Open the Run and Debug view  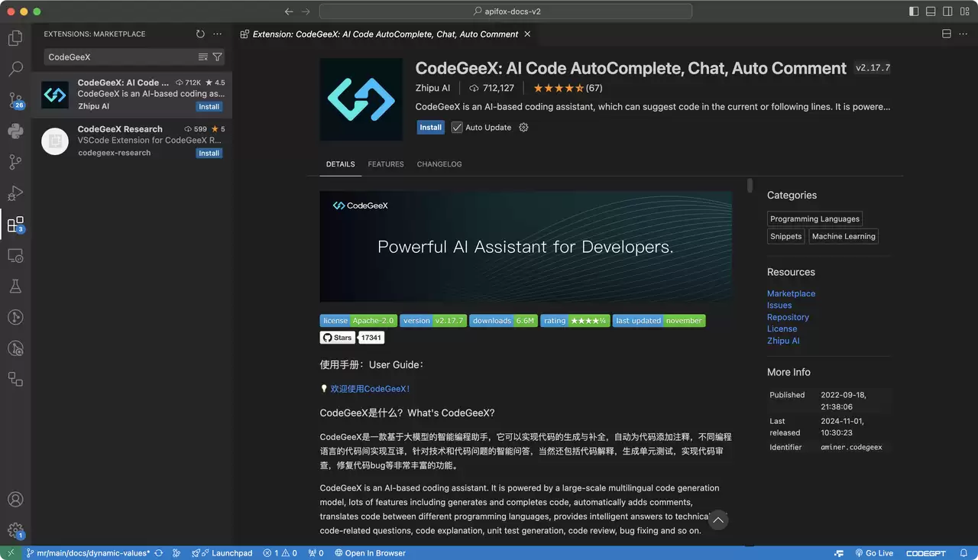[15, 193]
